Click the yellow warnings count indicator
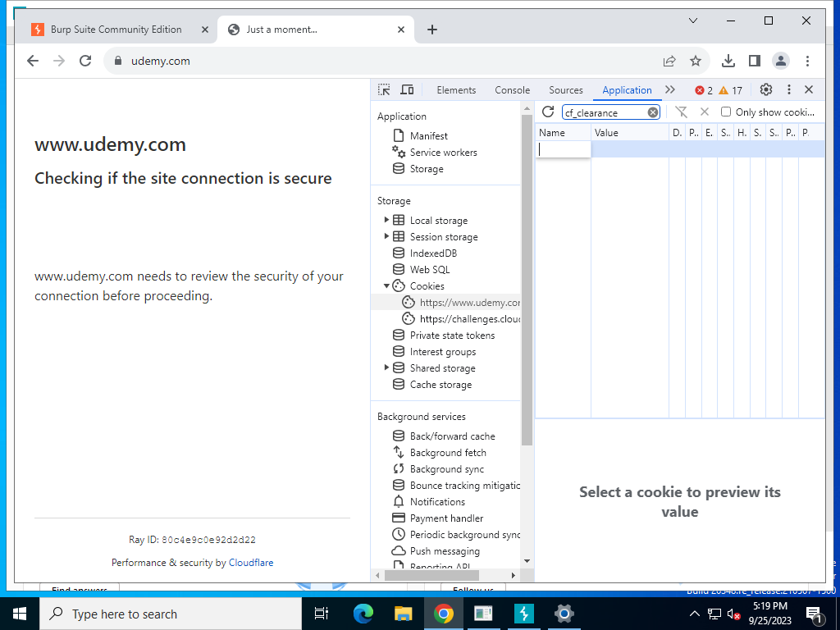 [731, 90]
